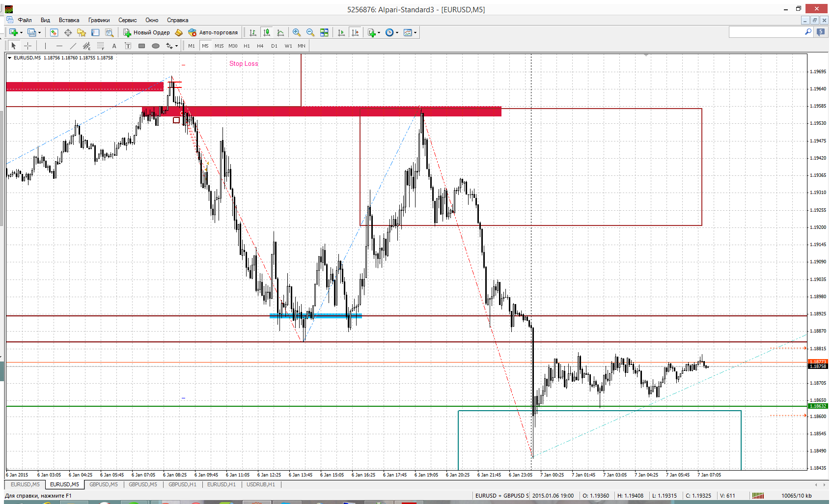833x504 pixels.
Task: Open the New Chart toolbar icon
Action: pos(13,32)
